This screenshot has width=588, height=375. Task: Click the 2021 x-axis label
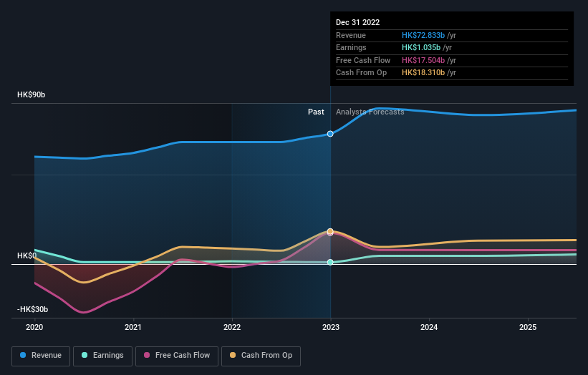133,328
